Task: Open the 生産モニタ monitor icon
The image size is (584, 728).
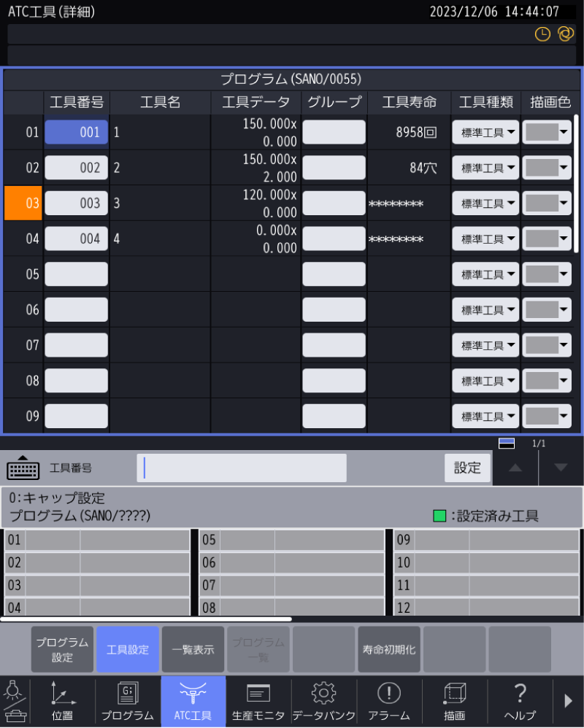Action: tap(258, 701)
